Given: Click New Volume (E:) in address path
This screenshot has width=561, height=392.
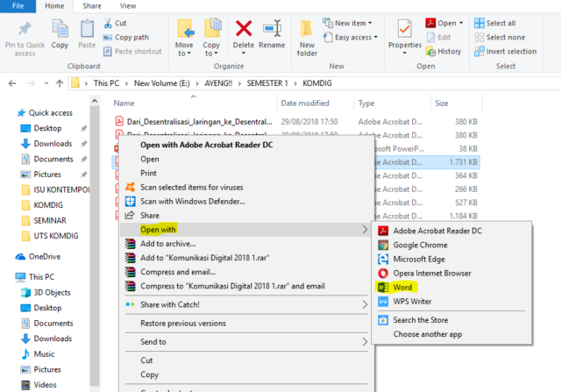Looking at the screenshot, I should pyautogui.click(x=161, y=83).
